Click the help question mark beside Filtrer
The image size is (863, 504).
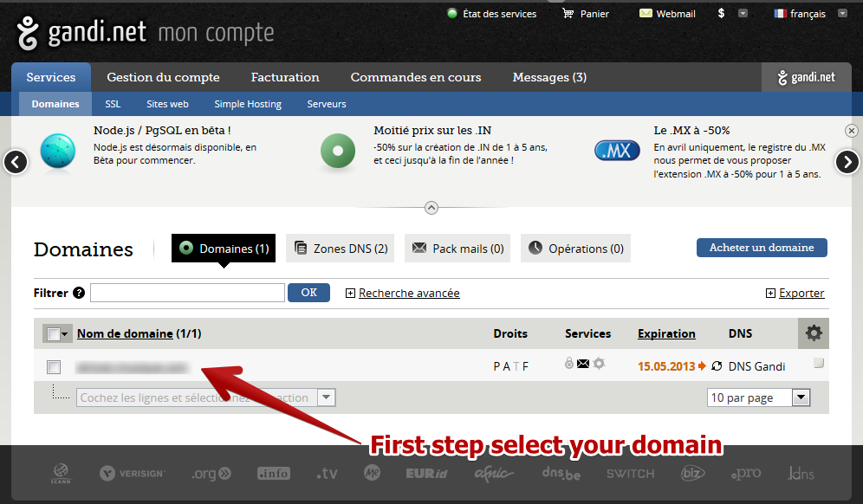[79, 293]
